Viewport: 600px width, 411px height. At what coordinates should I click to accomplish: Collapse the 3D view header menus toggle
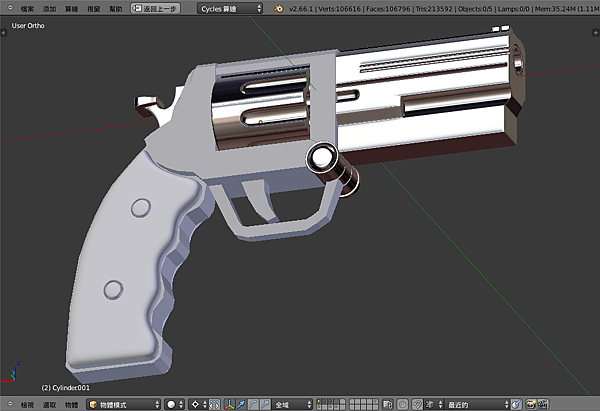coord(10,404)
